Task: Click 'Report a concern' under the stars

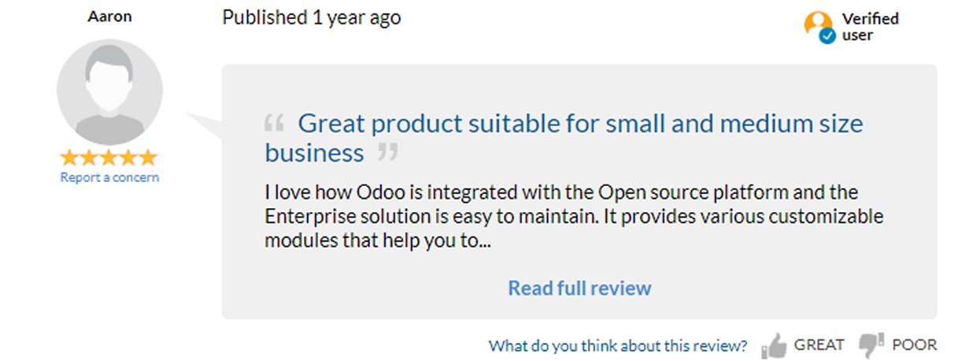Action: pyautogui.click(x=109, y=177)
